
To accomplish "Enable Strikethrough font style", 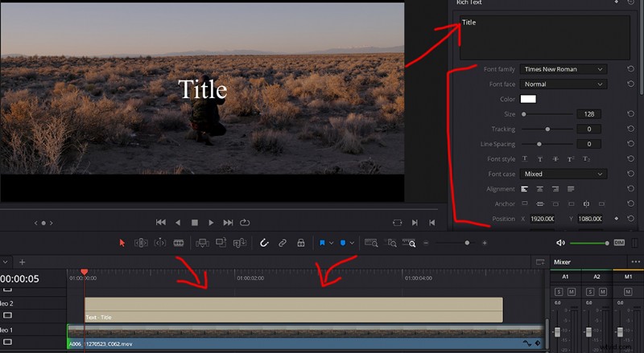I will (x=555, y=159).
